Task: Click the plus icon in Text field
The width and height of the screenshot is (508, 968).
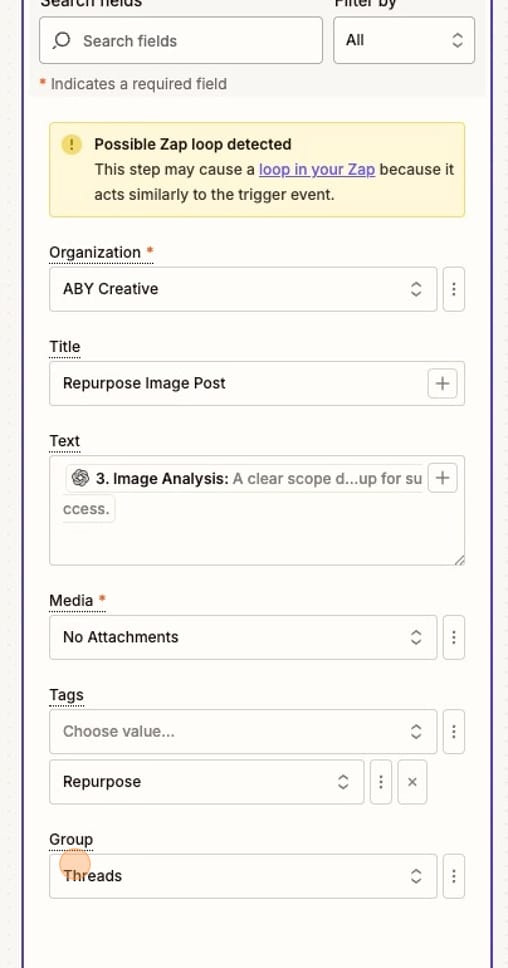Action: pos(442,478)
